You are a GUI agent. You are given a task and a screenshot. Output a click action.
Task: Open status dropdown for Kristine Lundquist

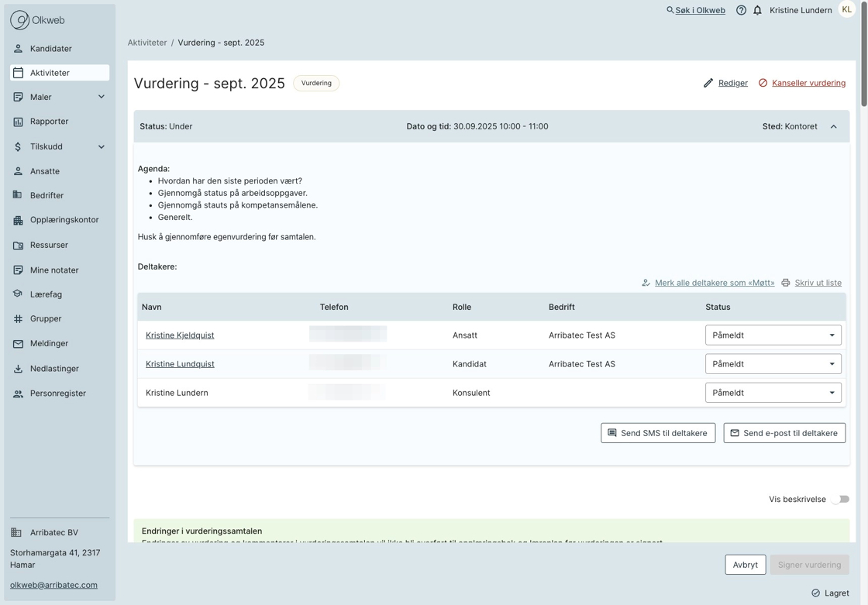(x=773, y=364)
